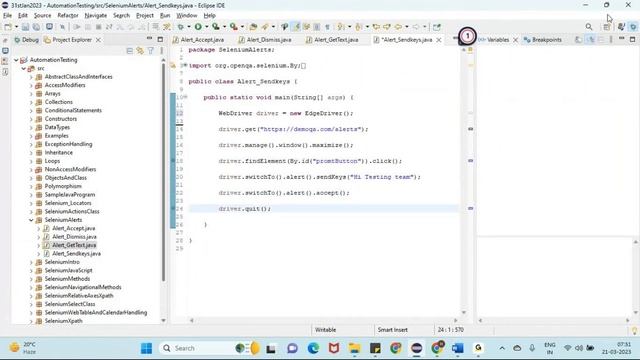Click the Windows Start button
Viewport: 640px width, 360px height.
tap(146, 348)
